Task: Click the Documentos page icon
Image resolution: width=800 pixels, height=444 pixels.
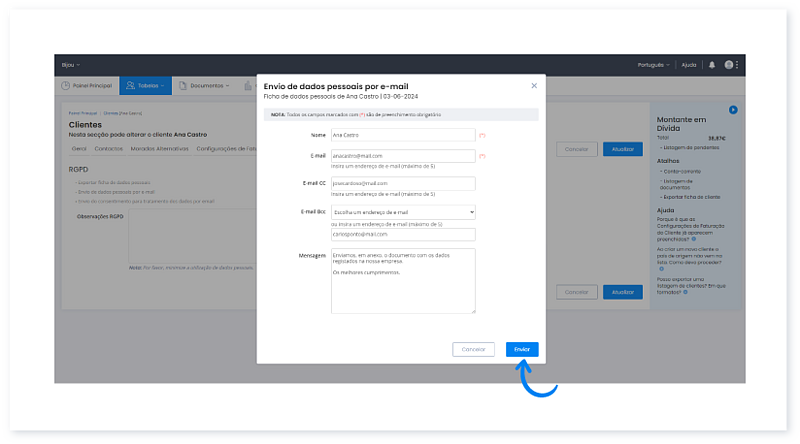Action: (184, 86)
